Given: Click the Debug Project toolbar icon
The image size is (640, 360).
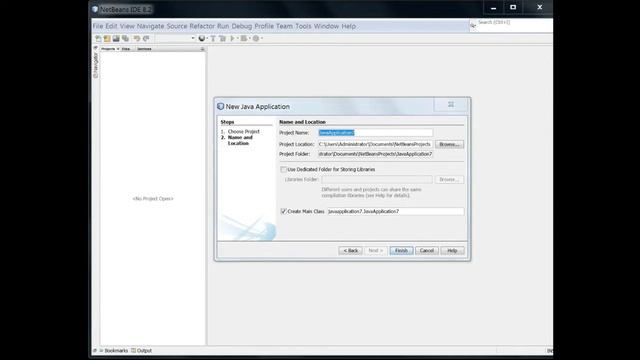Looking at the screenshot, I should coord(243,38).
